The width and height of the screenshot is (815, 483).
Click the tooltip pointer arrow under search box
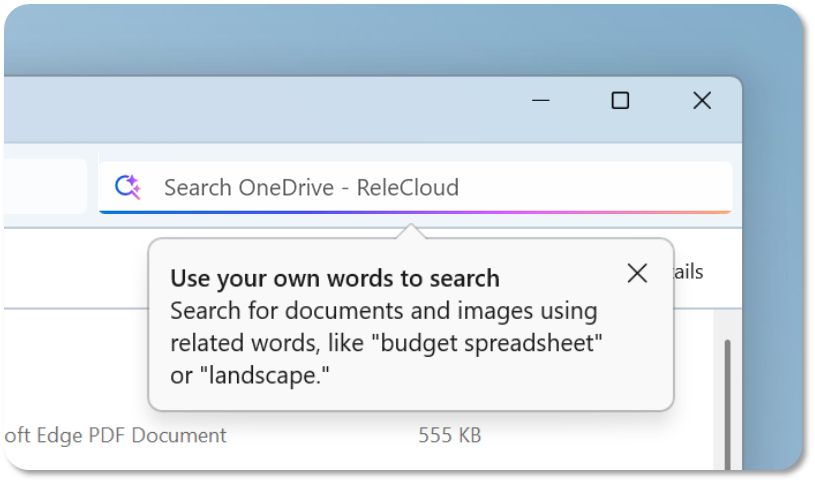410,232
